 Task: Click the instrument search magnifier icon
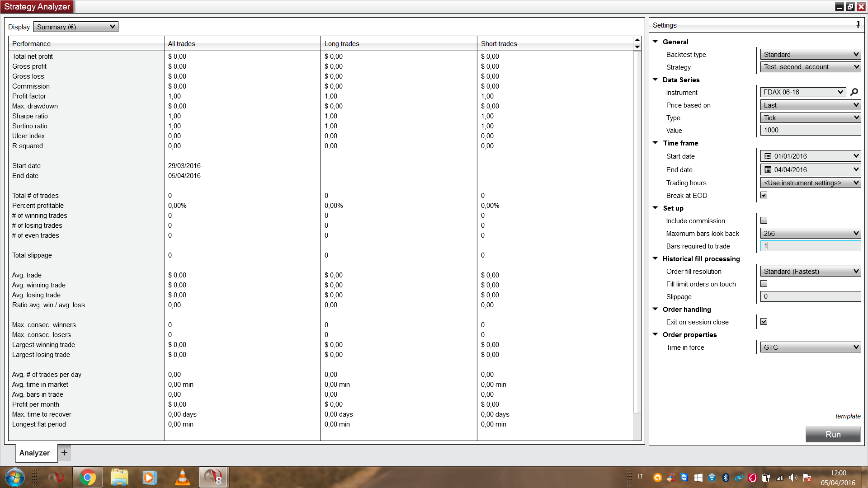[x=854, y=92]
